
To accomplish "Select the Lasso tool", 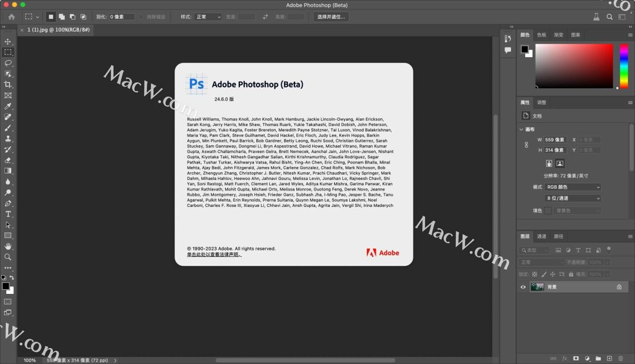I will (x=8, y=63).
